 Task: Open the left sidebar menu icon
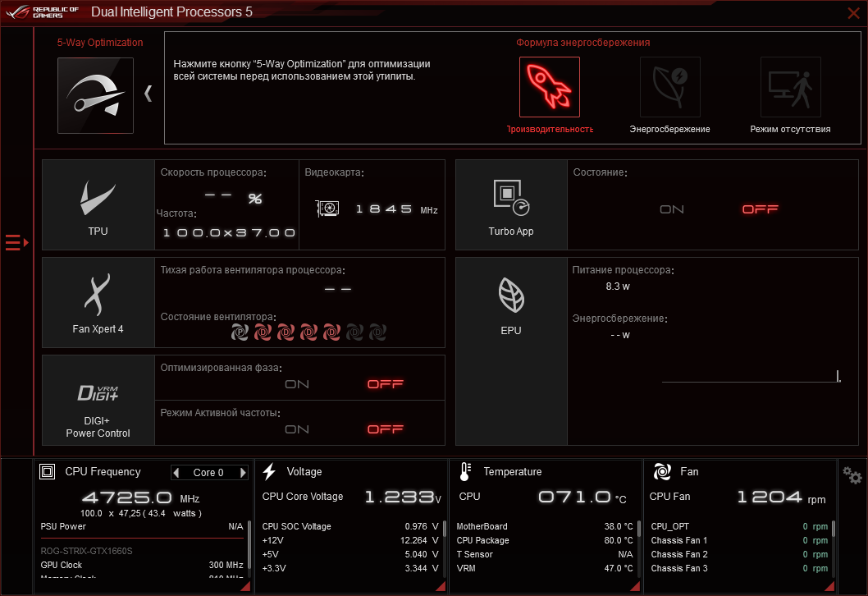[x=16, y=243]
